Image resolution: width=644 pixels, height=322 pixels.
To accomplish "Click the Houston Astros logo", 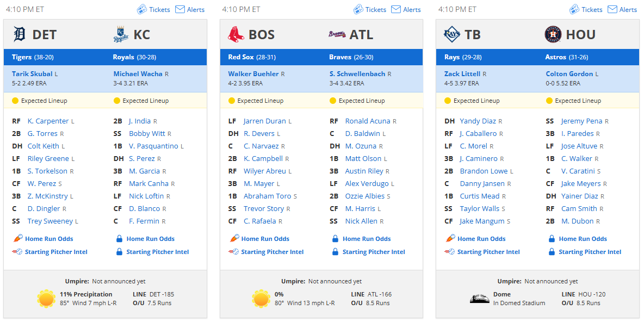I will 553,34.
